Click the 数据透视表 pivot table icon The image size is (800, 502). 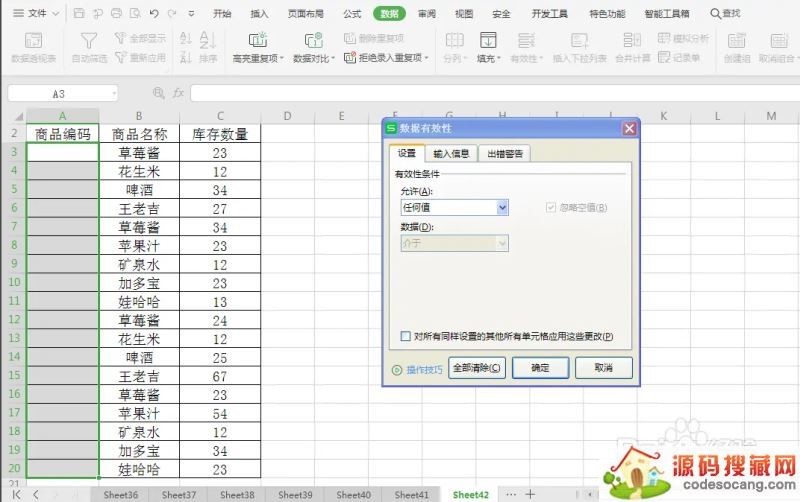[33, 40]
